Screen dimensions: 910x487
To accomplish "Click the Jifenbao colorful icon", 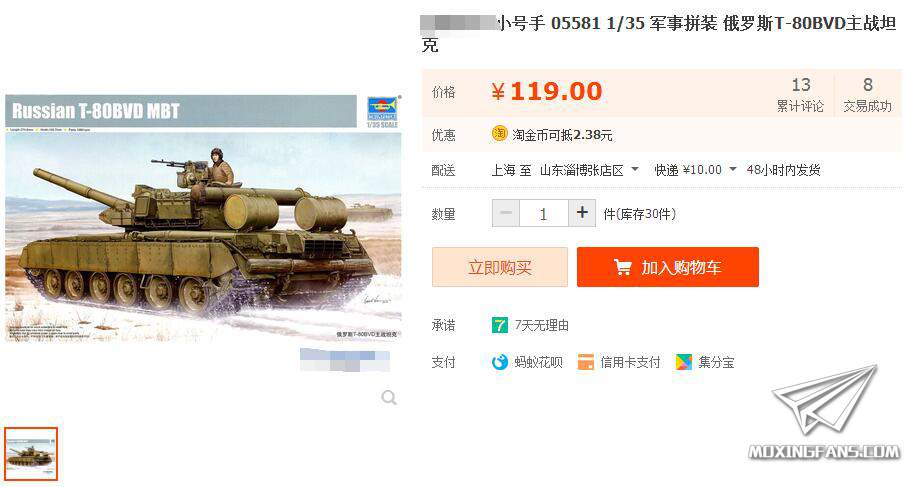I will (684, 362).
